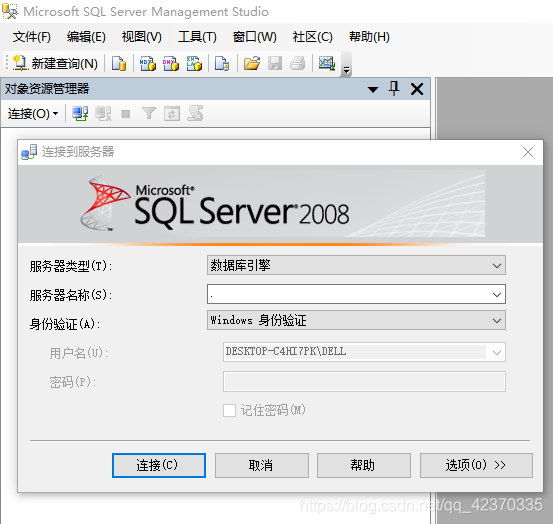
Task: Click the DESKTOP-C4HI7PK\DELL username text
Action: (286, 352)
